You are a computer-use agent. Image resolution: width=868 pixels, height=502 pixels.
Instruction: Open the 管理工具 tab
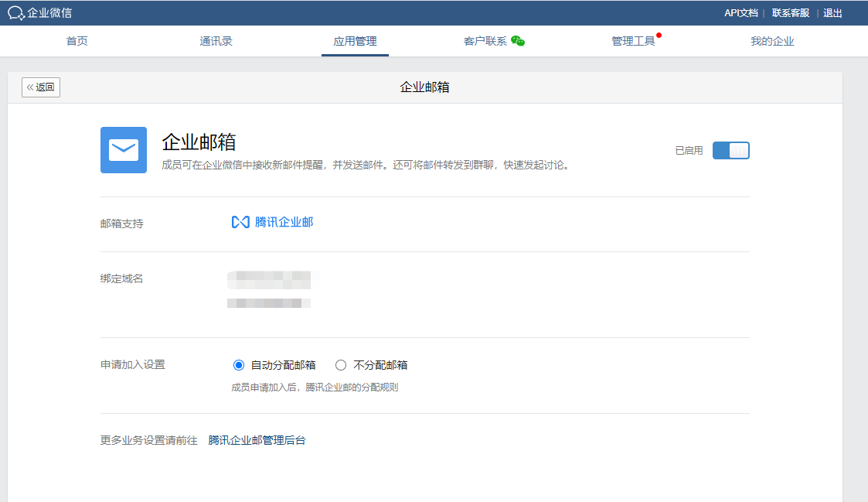pyautogui.click(x=633, y=41)
